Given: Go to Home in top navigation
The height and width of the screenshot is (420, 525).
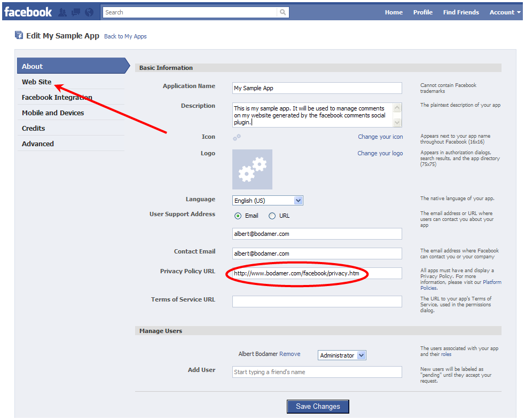Looking at the screenshot, I should (x=394, y=12).
